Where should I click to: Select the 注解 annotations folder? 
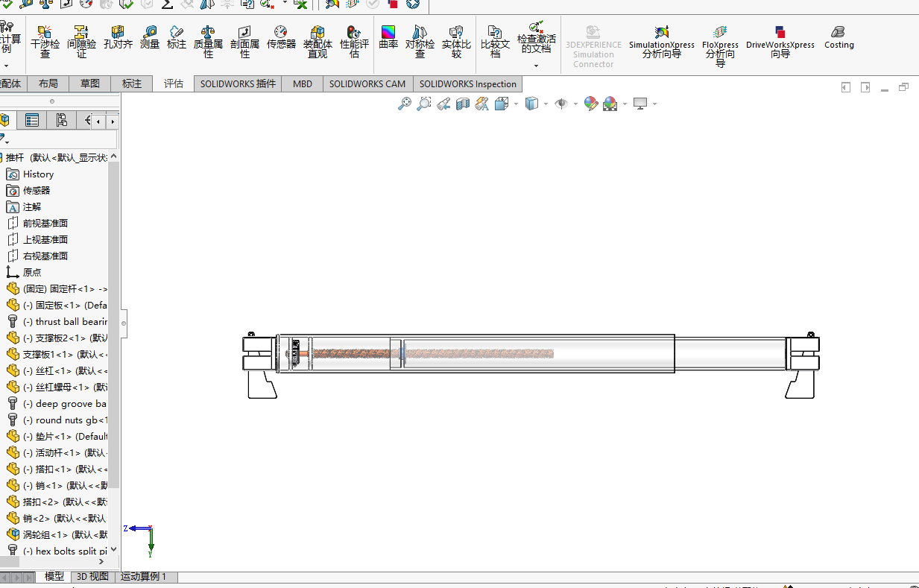click(x=31, y=206)
